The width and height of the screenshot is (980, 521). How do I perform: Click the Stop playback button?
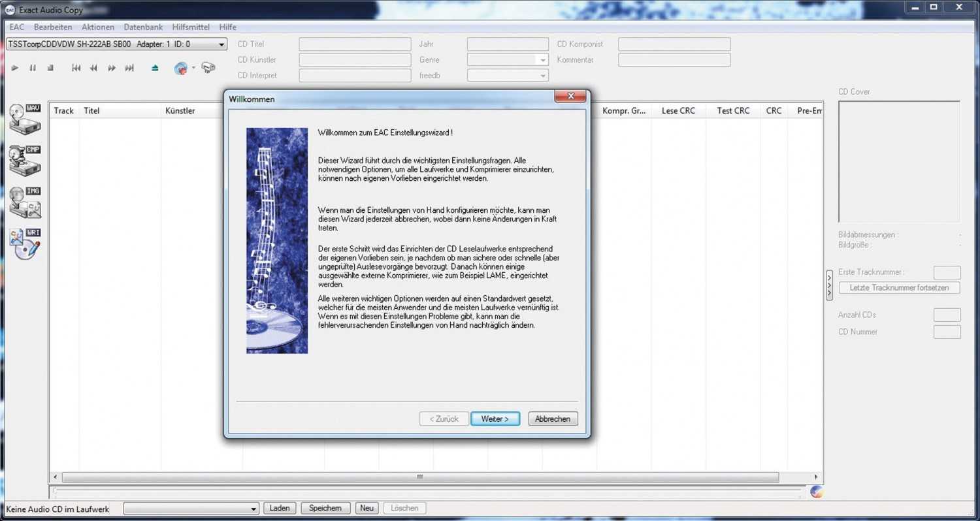point(50,68)
